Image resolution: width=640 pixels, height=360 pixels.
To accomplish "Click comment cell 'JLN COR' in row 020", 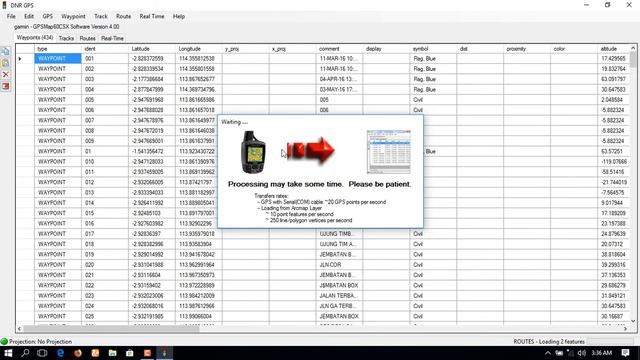I will 339,264.
